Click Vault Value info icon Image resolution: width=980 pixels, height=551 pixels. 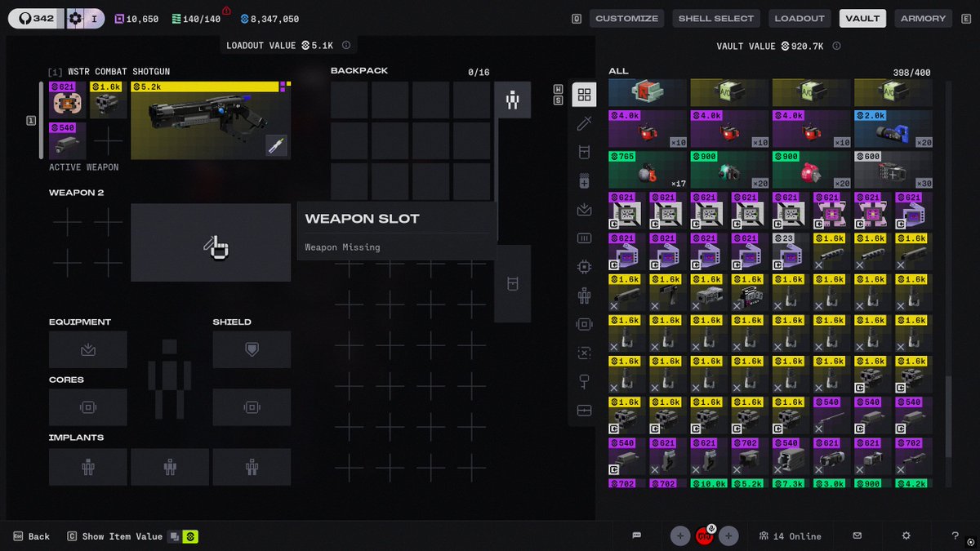[837, 47]
